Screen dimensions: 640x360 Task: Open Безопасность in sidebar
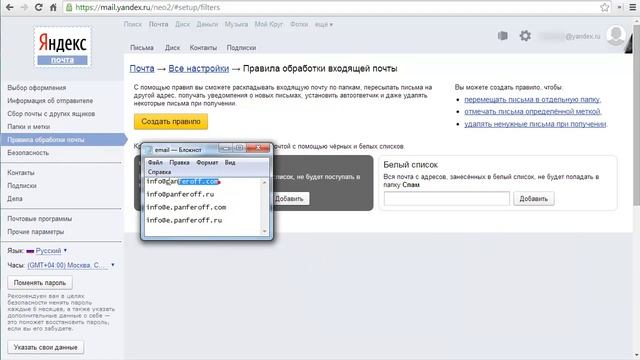click(x=28, y=153)
